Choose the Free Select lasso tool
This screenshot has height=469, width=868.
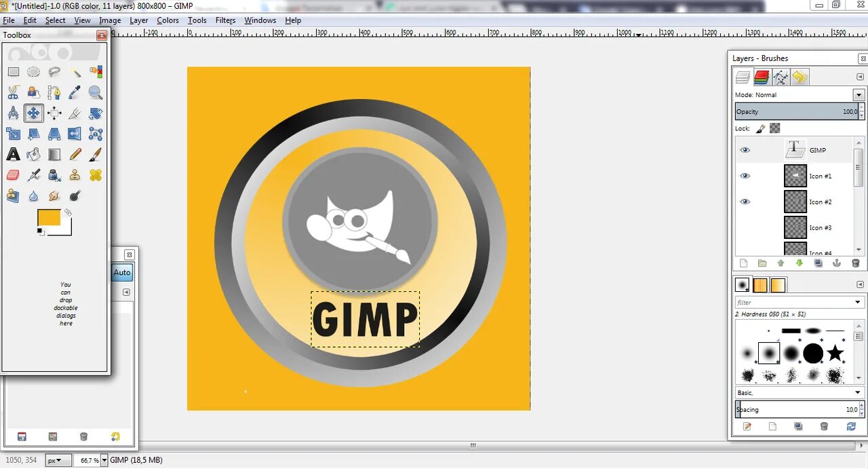click(54, 72)
